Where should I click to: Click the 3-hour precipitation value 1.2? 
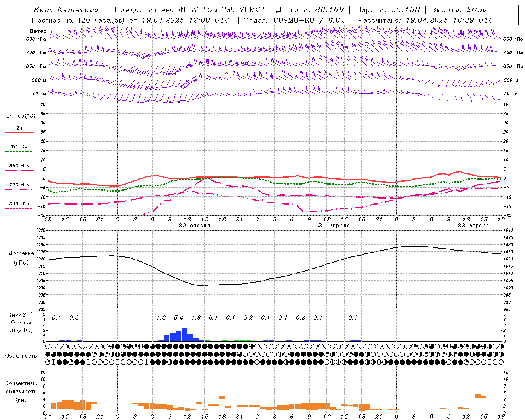tap(161, 317)
